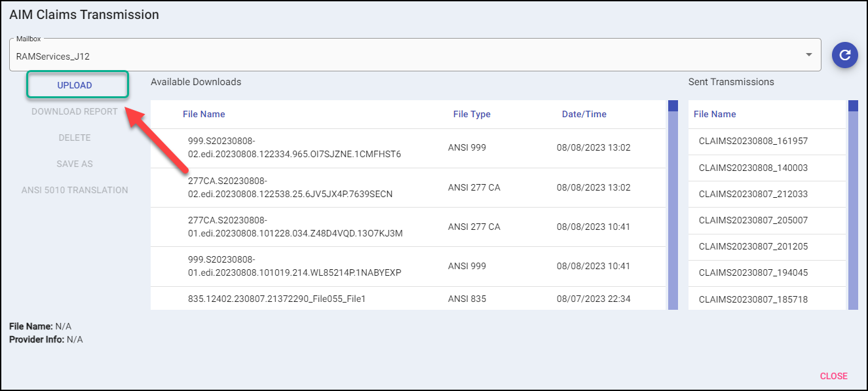Close the dialog with CLOSE link
The height and width of the screenshot is (391, 868).
[x=833, y=376]
